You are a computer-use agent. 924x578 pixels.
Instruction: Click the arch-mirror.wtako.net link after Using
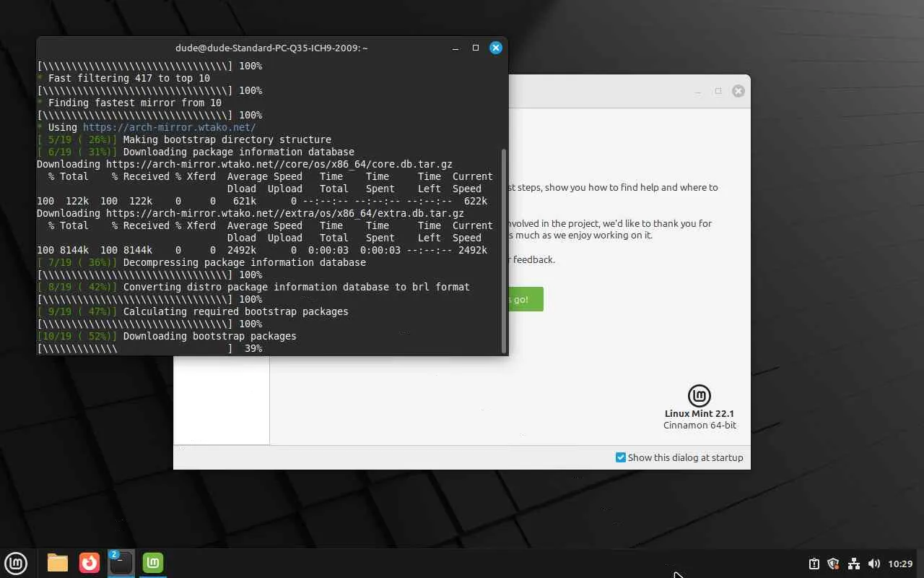click(x=170, y=127)
